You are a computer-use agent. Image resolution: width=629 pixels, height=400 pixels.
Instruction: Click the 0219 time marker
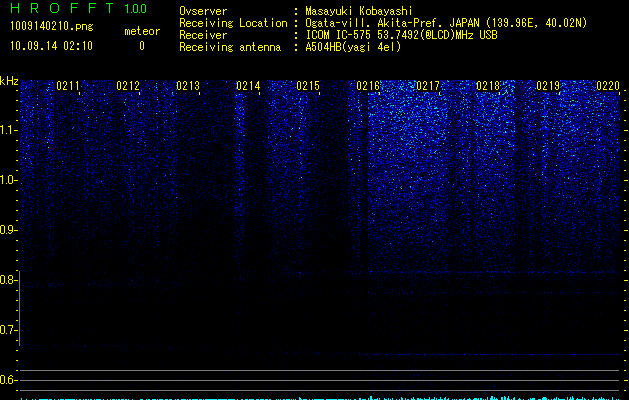coord(548,86)
